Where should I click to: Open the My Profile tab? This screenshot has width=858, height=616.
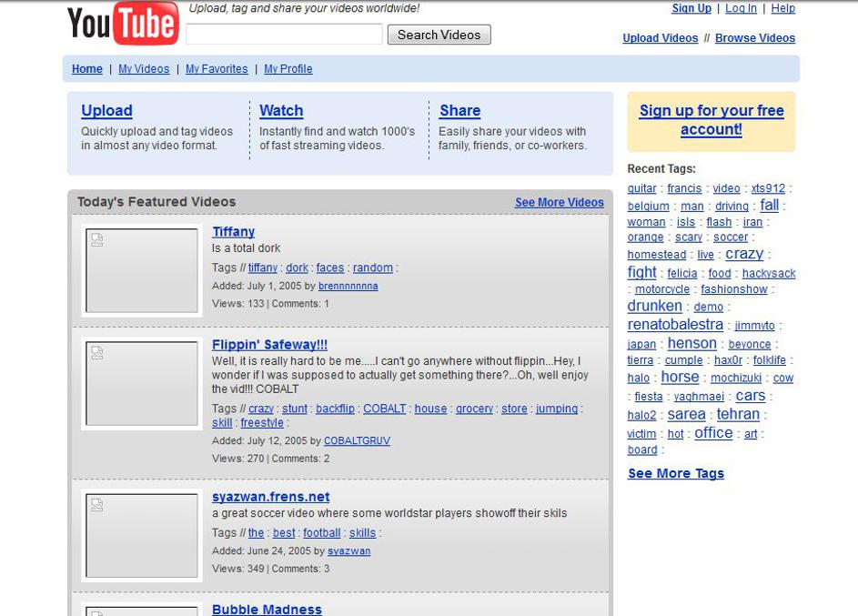pyautogui.click(x=288, y=69)
